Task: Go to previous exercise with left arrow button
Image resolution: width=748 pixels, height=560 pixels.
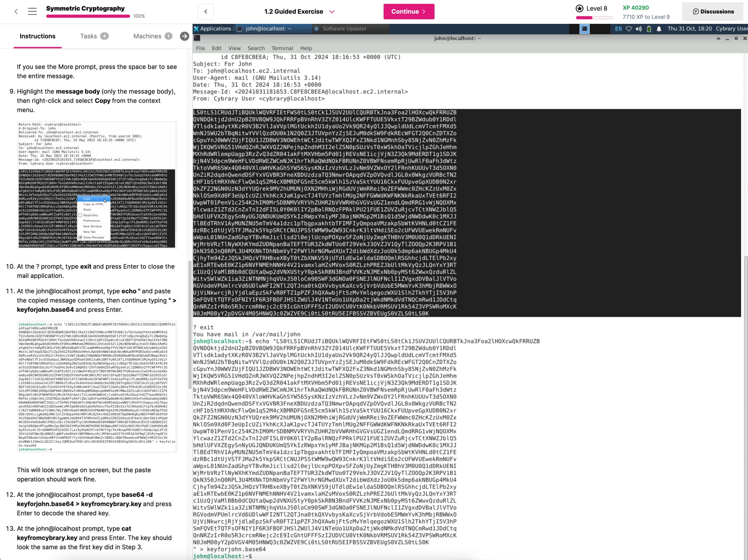Action: tap(206, 12)
